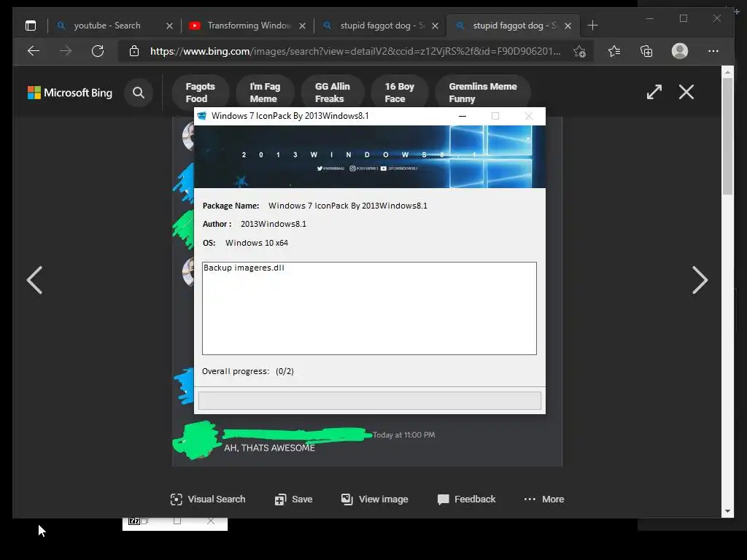
Task: Select the GG Allin Freaks suggestion
Action: click(333, 93)
